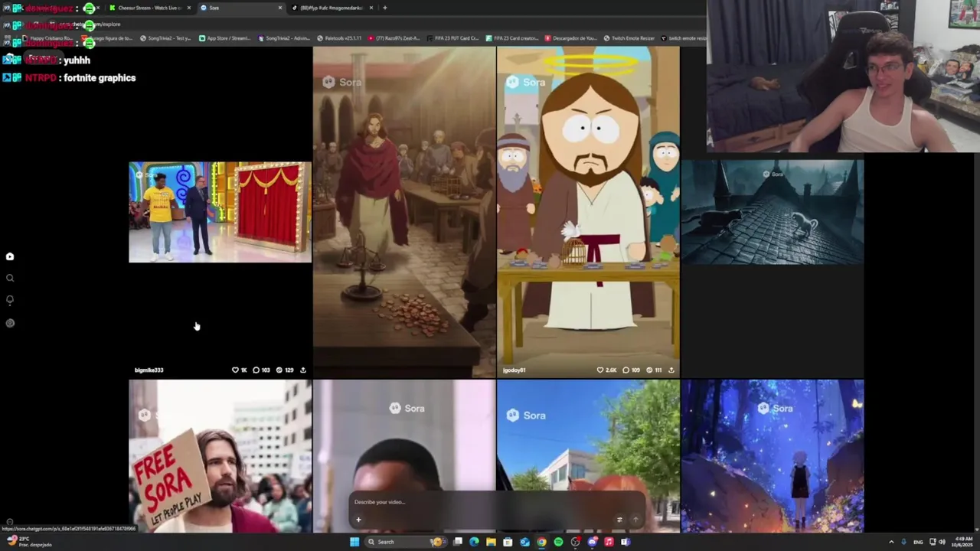The height and width of the screenshot is (551, 980).
Task: Open comments on bigmike333's video
Action: pyautogui.click(x=256, y=370)
